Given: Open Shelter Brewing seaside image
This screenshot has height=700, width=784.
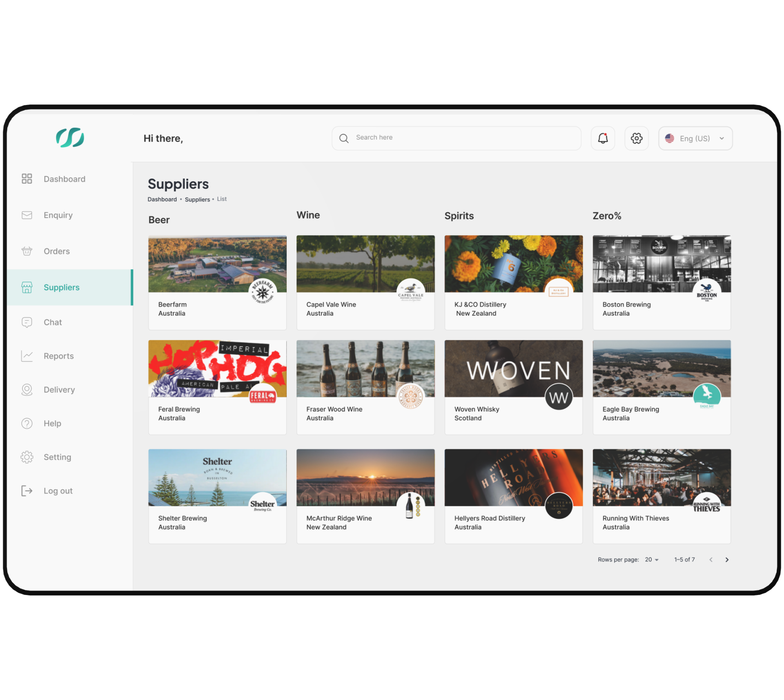Looking at the screenshot, I should tap(217, 477).
